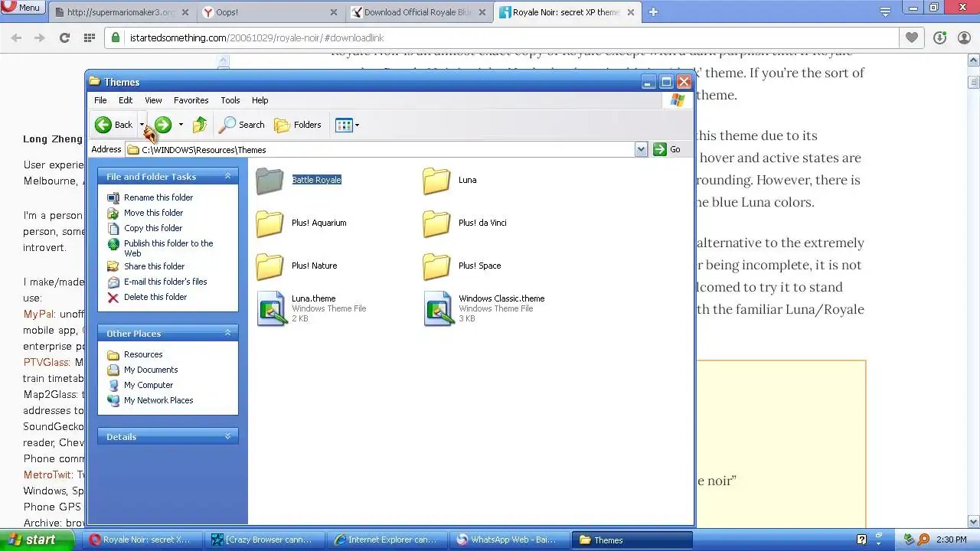The height and width of the screenshot is (551, 980).
Task: Open the browser tab list dropdown
Action: pos(885,11)
